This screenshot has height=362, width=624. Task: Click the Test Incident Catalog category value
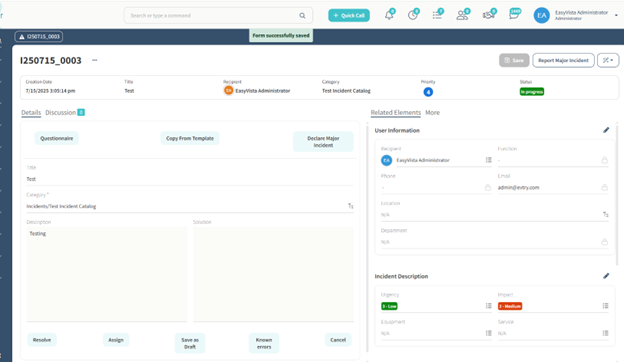(x=346, y=91)
